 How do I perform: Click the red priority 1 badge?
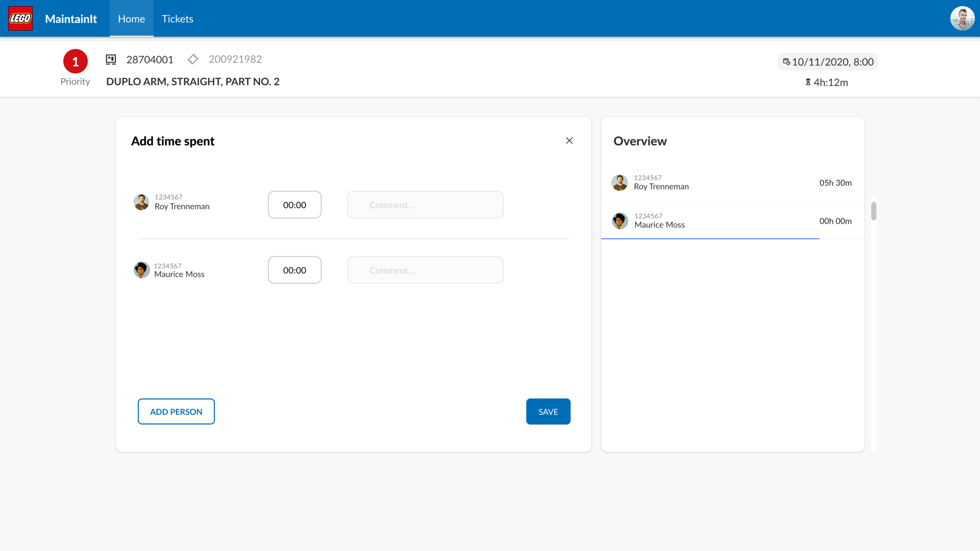(x=75, y=61)
